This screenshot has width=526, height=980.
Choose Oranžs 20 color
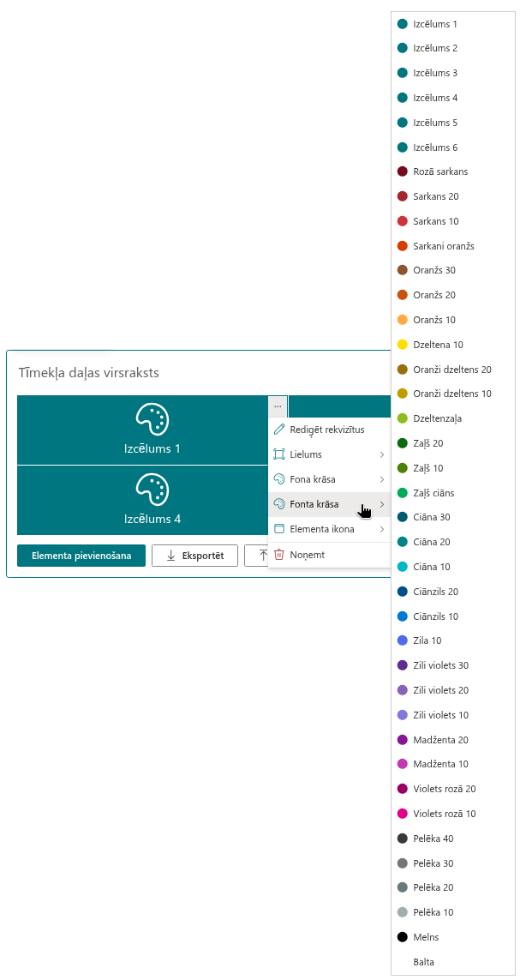coord(453,295)
